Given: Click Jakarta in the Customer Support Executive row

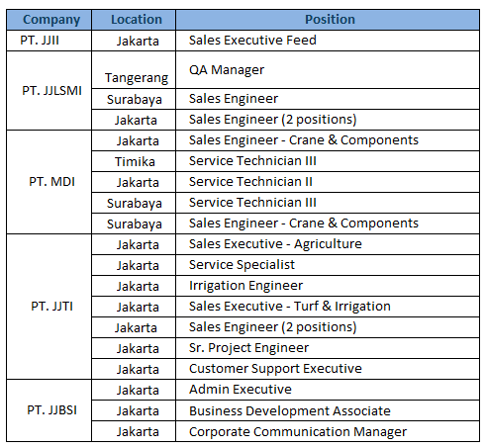Looking at the screenshot, I should [x=134, y=369].
